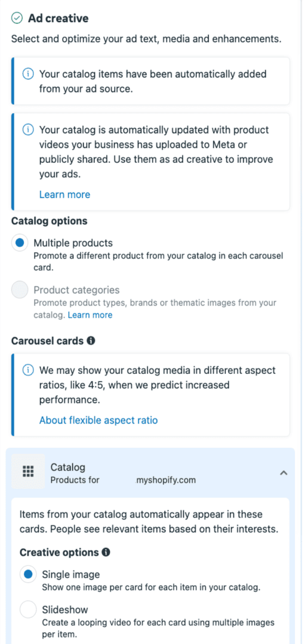Click info icon on product videos notice

28,130
